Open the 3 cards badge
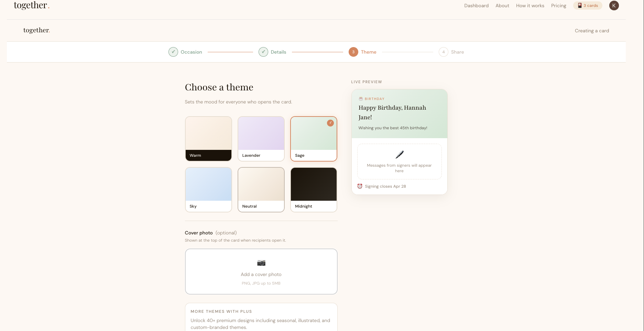The height and width of the screenshot is (331, 644). coord(588,5)
